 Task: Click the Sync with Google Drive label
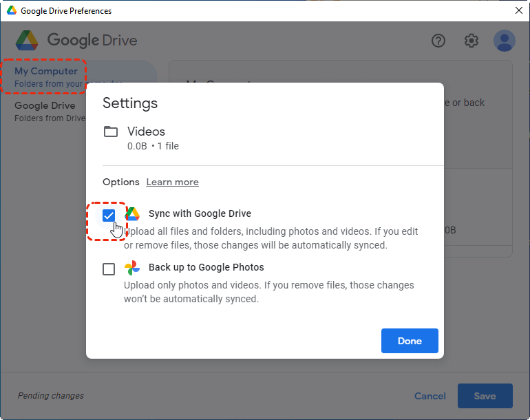tap(200, 213)
